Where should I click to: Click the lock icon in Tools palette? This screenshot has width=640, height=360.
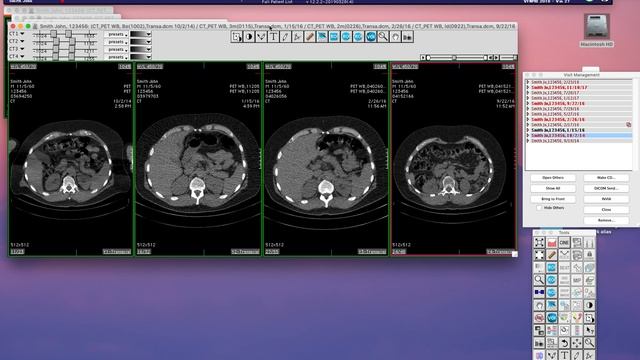[x=589, y=255]
